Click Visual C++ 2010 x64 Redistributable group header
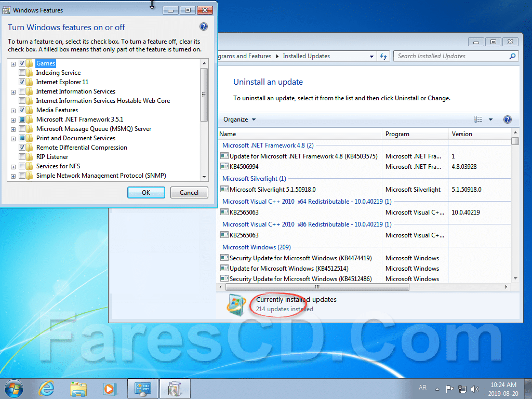Image resolution: width=532 pixels, height=399 pixels. click(307, 201)
